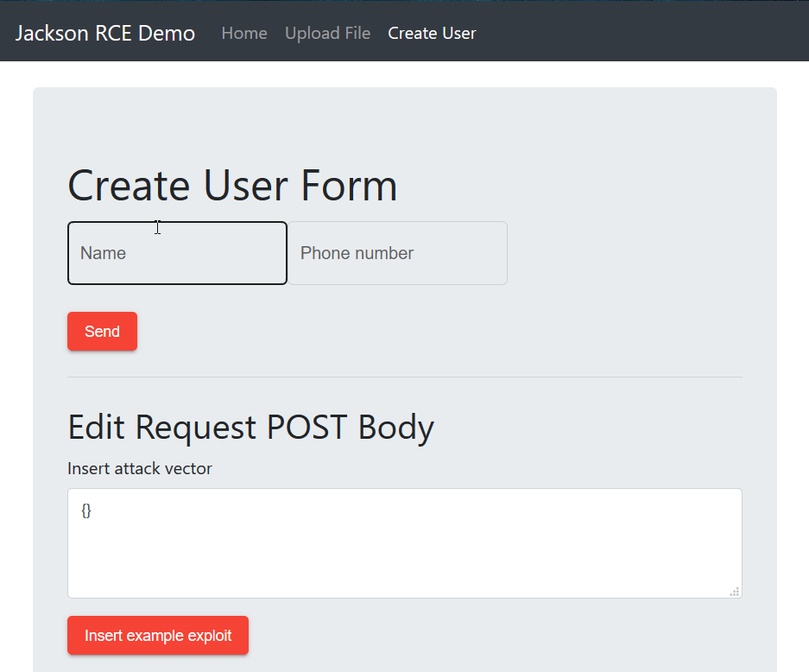The height and width of the screenshot is (672, 809).
Task: Click inside the attack vector textarea
Action: coord(404,543)
